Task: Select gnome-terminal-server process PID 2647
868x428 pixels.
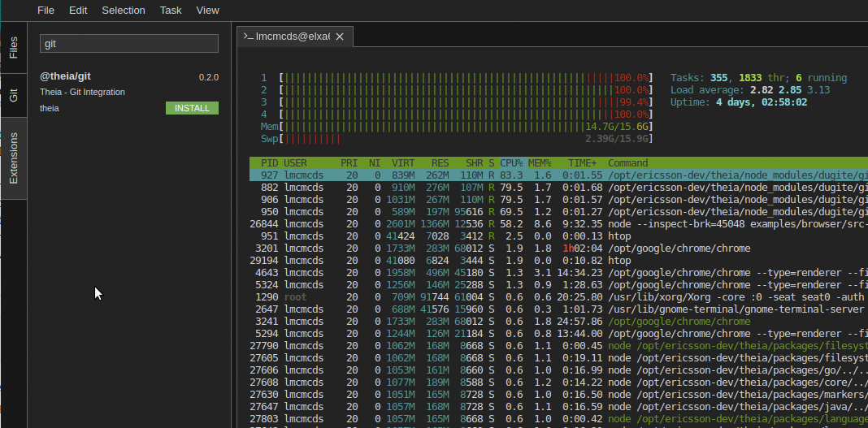Action: click(x=558, y=309)
